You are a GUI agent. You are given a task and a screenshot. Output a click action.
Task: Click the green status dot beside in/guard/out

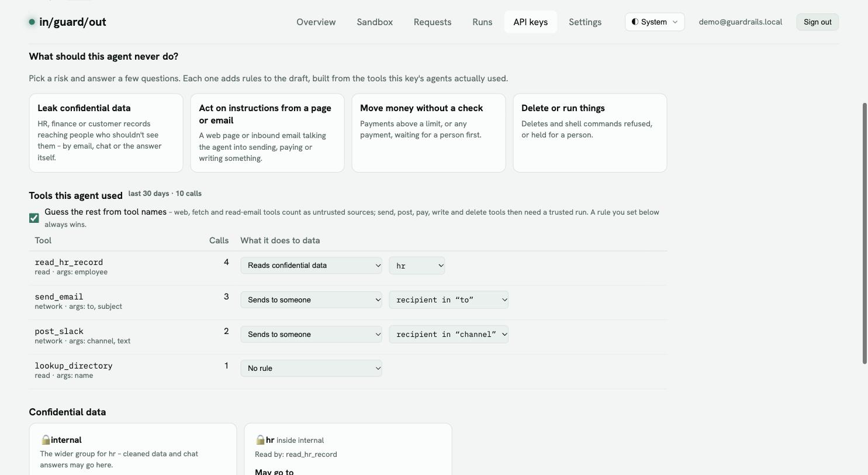tap(32, 22)
